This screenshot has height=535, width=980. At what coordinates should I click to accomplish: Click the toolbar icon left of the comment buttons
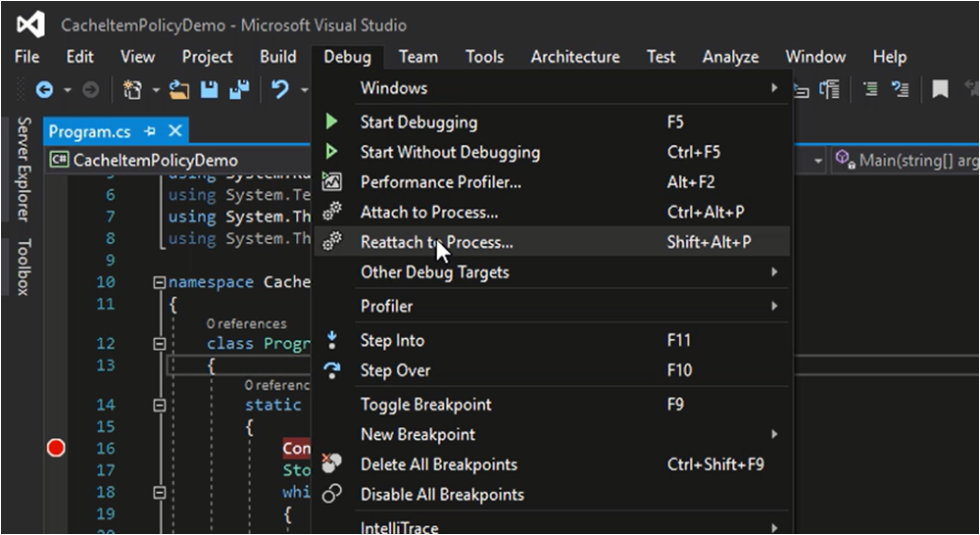pyautogui.click(x=830, y=89)
